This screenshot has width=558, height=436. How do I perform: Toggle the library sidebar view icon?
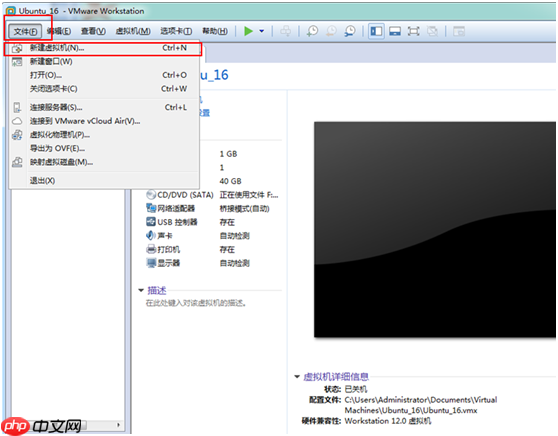[376, 31]
